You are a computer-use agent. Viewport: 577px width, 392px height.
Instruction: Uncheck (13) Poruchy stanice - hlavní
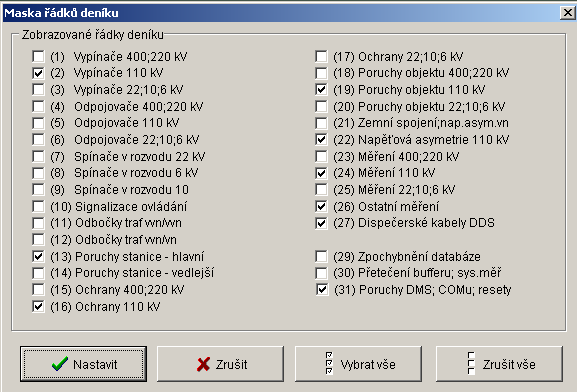[x=38, y=257]
